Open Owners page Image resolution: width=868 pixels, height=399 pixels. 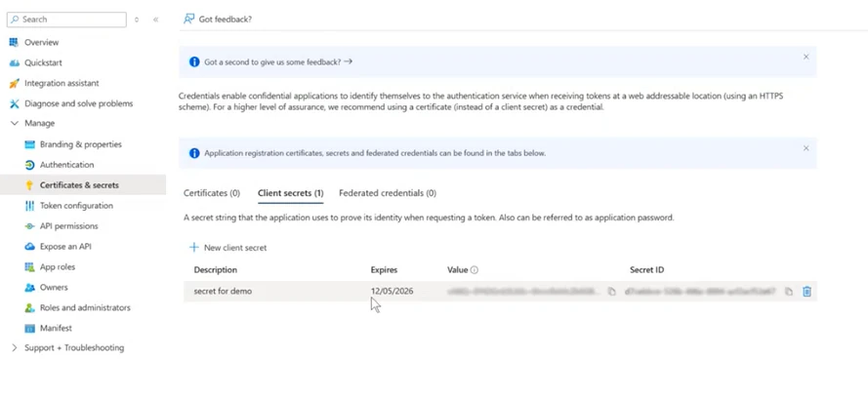(x=54, y=287)
